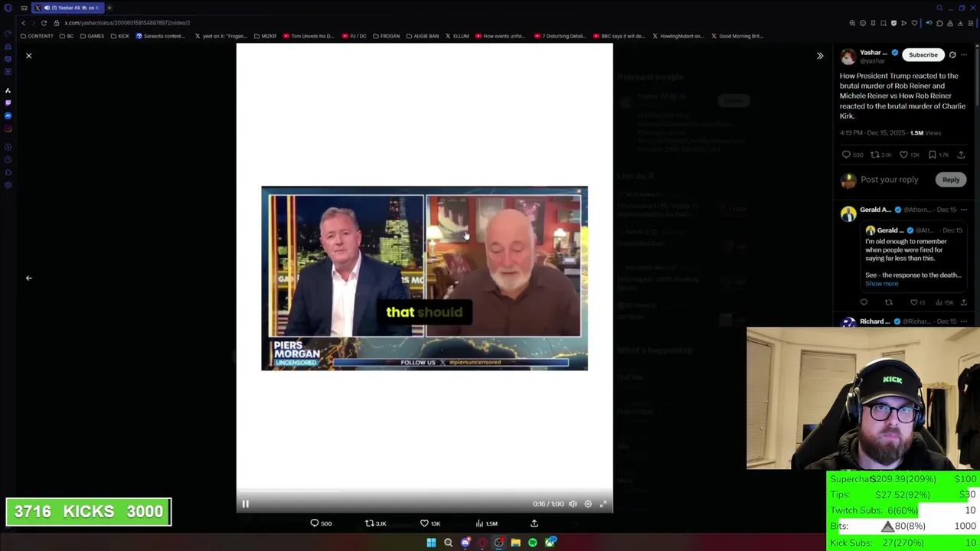Open browser main menu icon
Image resolution: width=980 pixels, height=551 pixels.
click(x=971, y=23)
